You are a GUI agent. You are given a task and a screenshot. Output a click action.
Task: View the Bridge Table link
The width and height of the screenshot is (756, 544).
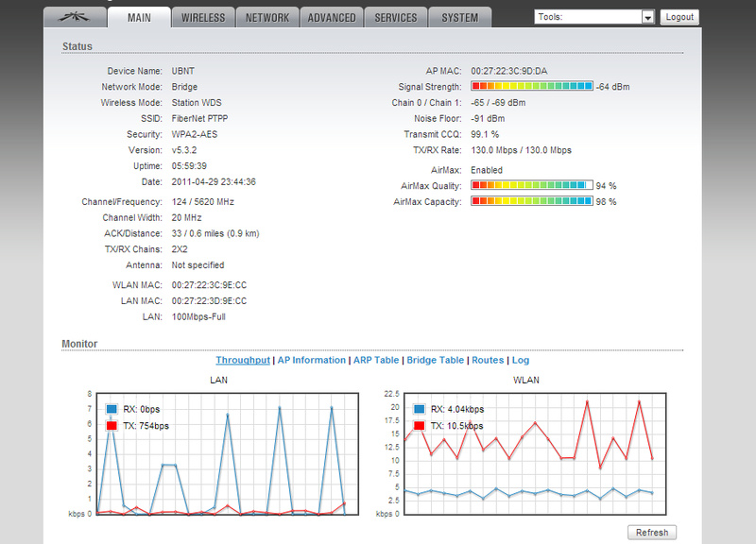click(436, 360)
